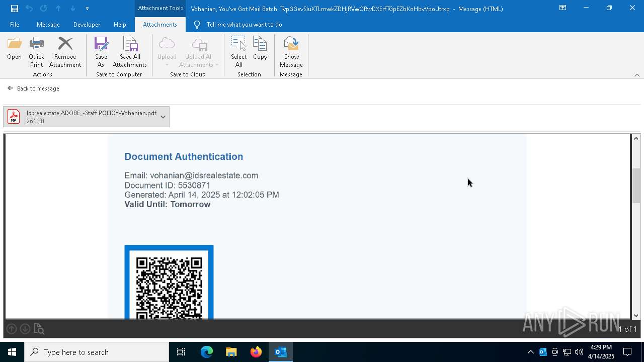Viewport: 644px width, 362px height.
Task: Click the Outlook taskbar icon
Action: 281,352
